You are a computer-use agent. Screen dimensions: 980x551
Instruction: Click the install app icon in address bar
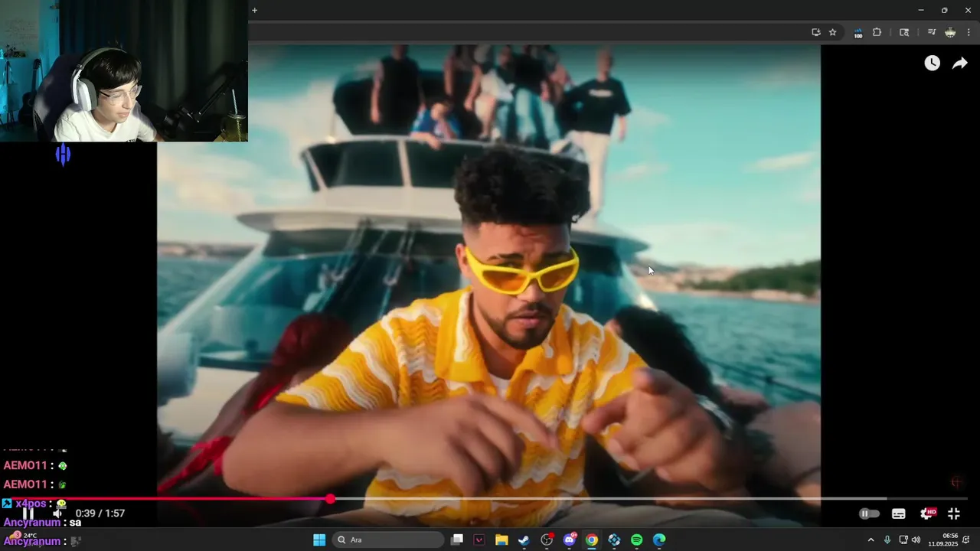point(816,32)
